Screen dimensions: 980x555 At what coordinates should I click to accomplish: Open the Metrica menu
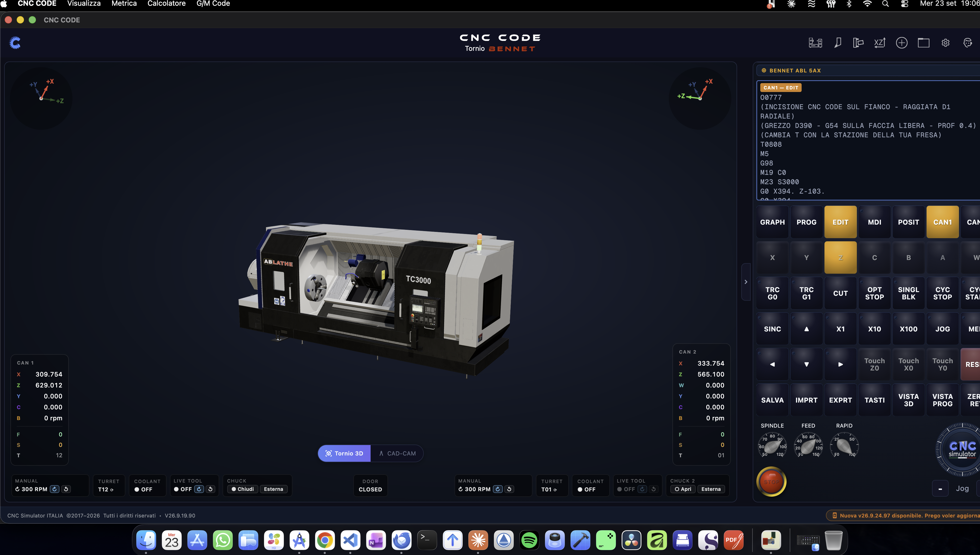[x=124, y=4]
